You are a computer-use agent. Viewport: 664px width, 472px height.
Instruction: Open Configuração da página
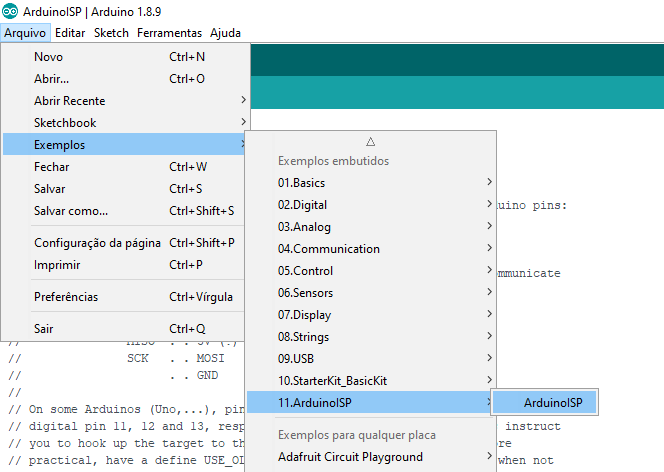click(123, 243)
